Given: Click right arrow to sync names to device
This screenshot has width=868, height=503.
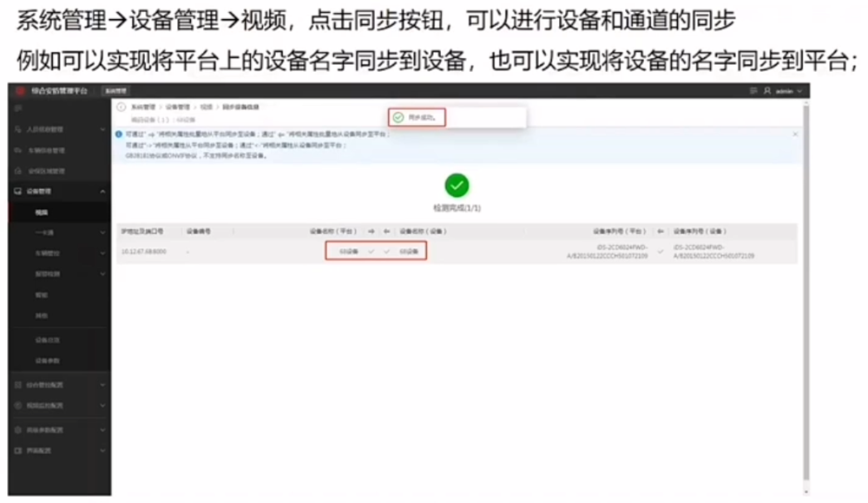Looking at the screenshot, I should pos(371,232).
